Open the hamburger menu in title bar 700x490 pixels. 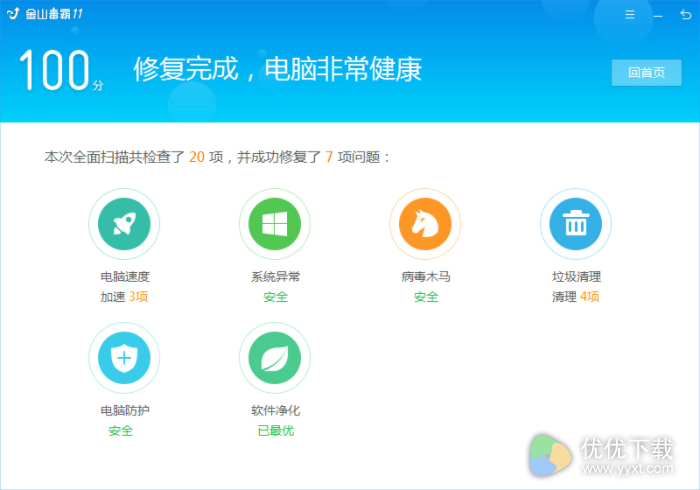(x=630, y=15)
